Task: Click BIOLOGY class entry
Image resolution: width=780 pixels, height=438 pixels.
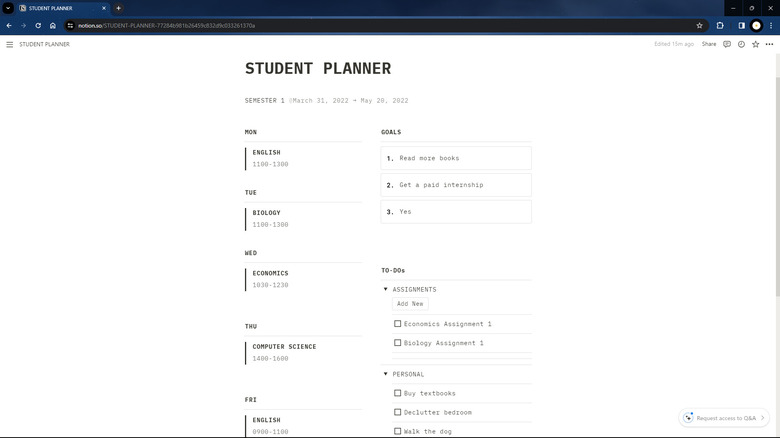Action: 266,213
